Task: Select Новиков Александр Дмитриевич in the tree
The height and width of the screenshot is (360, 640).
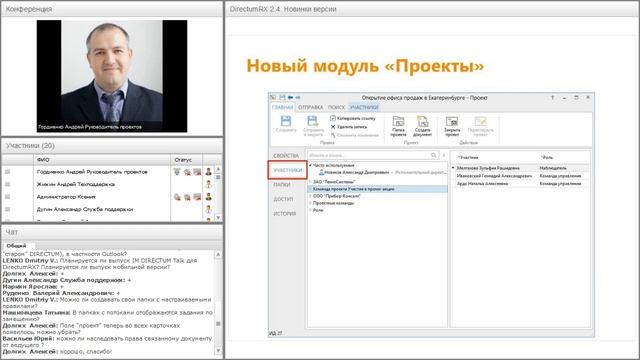Action: pos(357,173)
